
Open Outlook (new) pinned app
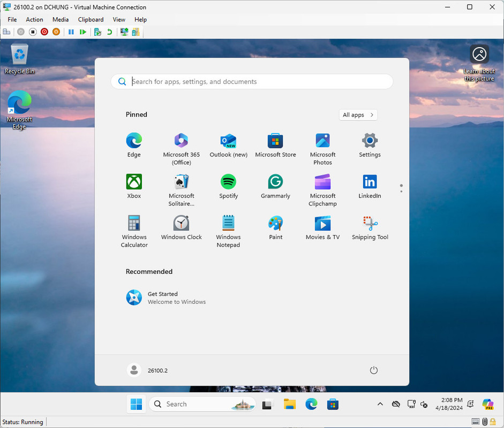pyautogui.click(x=229, y=145)
